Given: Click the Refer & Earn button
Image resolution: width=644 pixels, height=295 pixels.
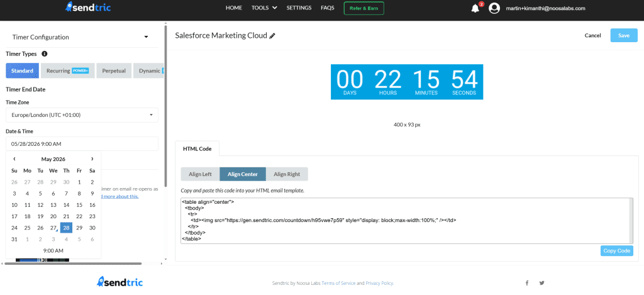Looking at the screenshot, I should coord(364,8).
